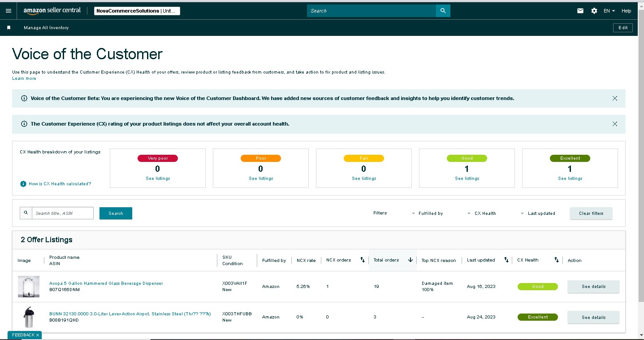Sort by NCX orders column arrows
Viewport: 644px width, 340px height.
[x=363, y=260]
